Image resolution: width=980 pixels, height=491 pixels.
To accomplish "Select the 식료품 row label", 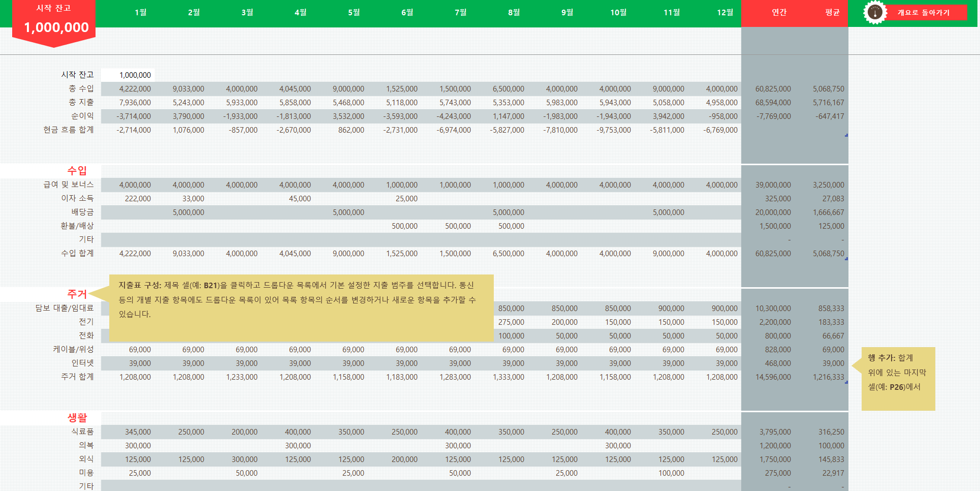I will (82, 432).
